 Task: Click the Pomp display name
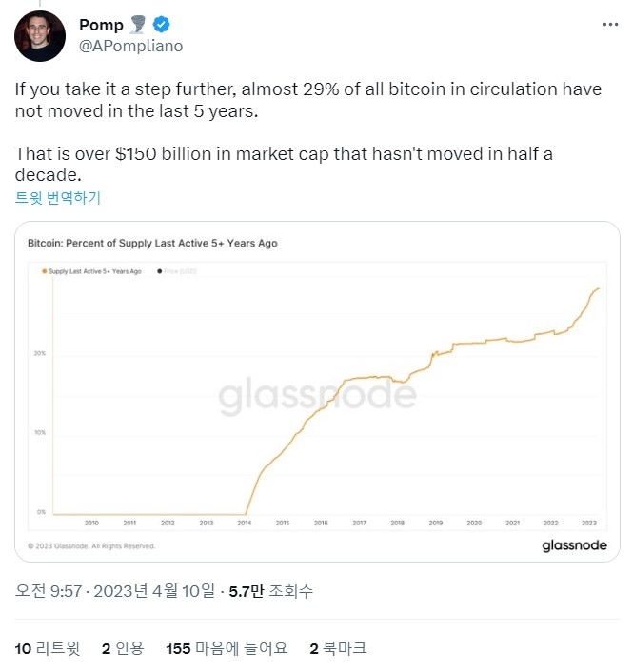pos(101,25)
